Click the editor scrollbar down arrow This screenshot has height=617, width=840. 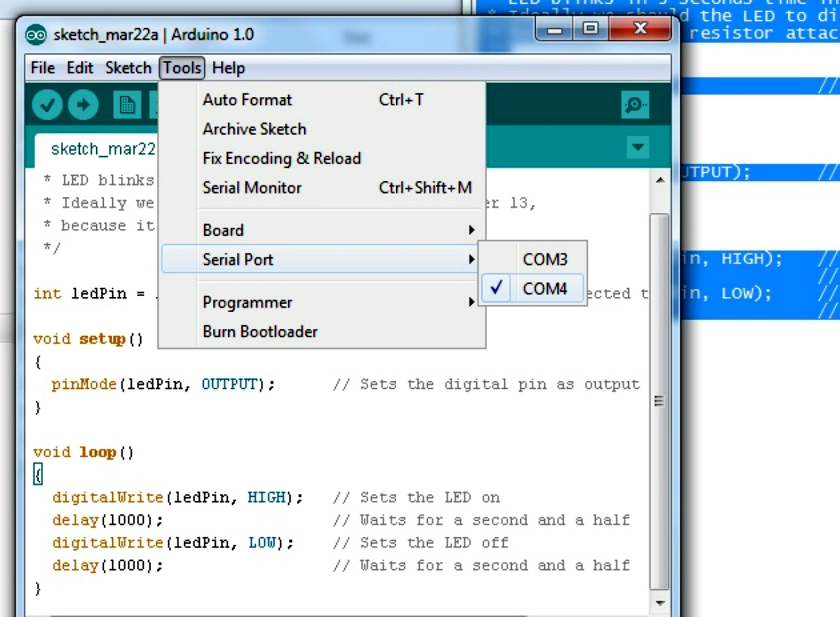[660, 603]
